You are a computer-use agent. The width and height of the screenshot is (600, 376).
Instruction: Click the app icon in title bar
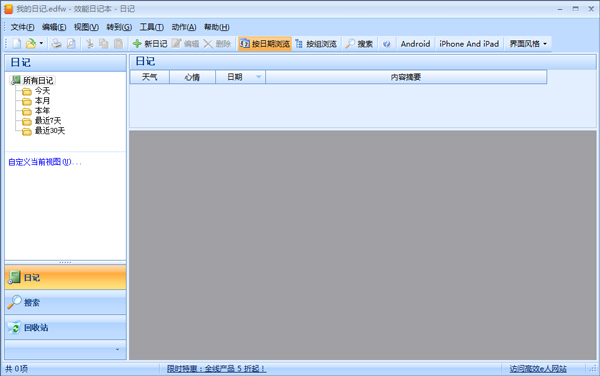pyautogui.click(x=8, y=9)
